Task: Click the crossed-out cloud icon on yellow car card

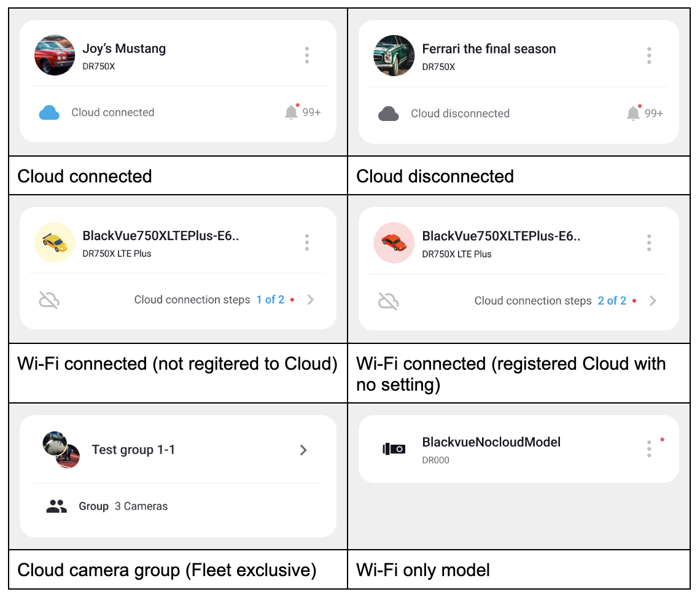Action: coord(49,300)
